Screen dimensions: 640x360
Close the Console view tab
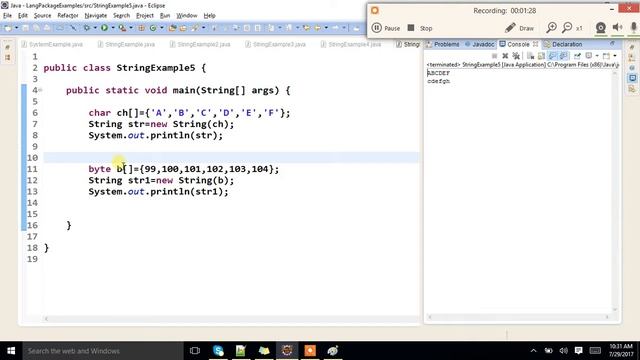click(x=536, y=44)
